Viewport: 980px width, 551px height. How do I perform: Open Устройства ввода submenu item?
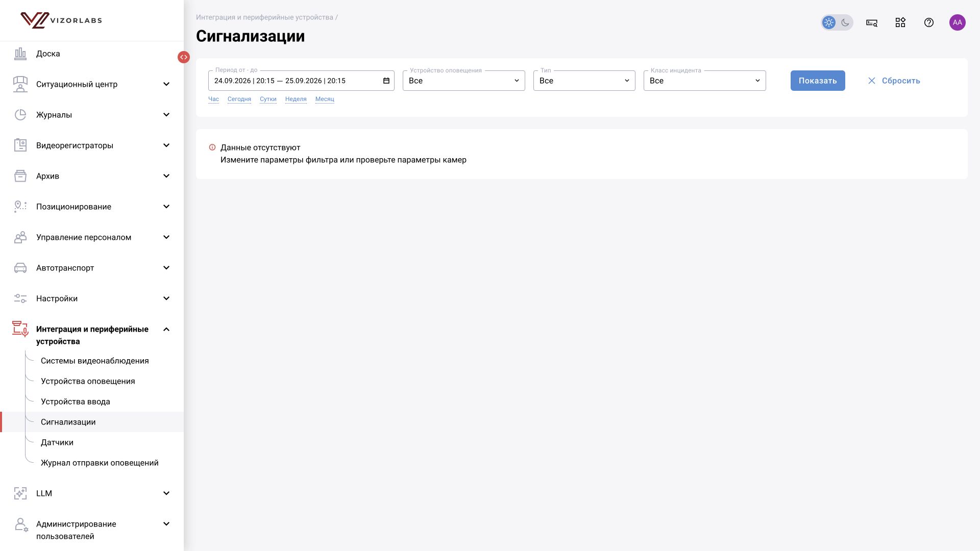tap(76, 402)
